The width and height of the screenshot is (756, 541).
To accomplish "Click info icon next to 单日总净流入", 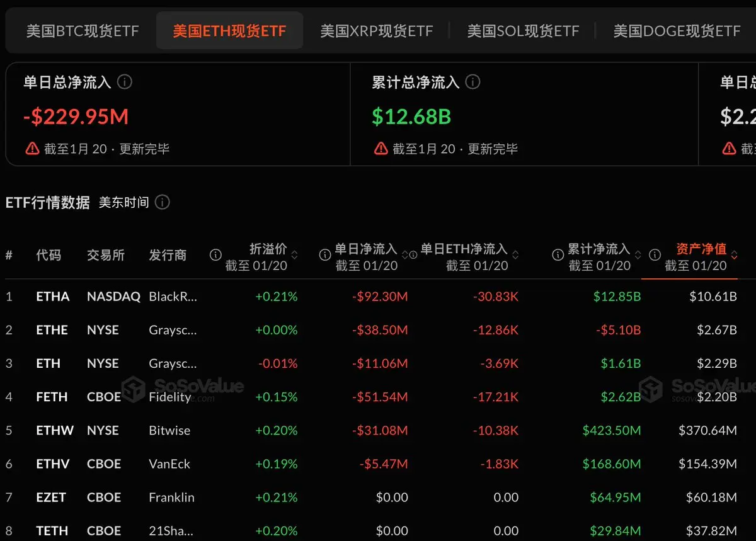I will pos(125,82).
